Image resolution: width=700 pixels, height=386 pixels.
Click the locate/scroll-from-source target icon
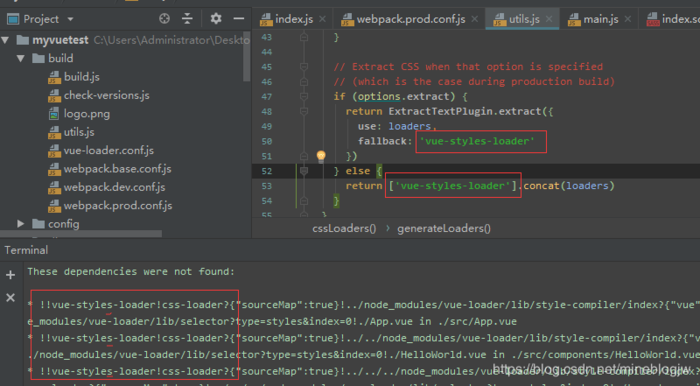click(x=164, y=19)
